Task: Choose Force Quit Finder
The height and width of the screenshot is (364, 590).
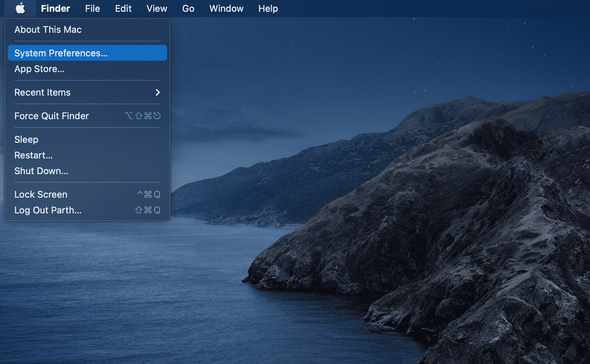Action: pyautogui.click(x=87, y=116)
